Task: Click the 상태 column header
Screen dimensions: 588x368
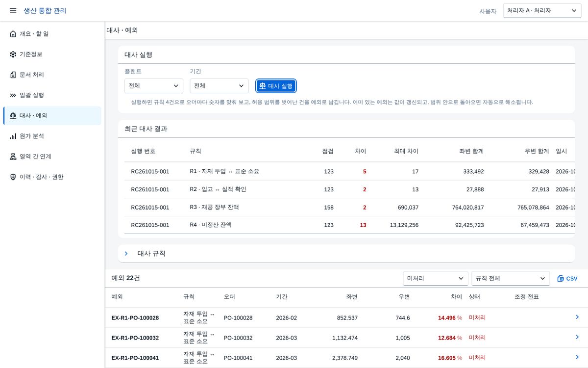Action: tap(474, 297)
